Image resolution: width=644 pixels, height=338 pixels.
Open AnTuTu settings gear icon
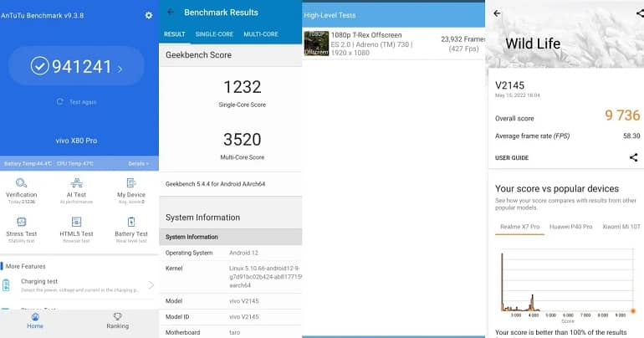click(x=149, y=15)
